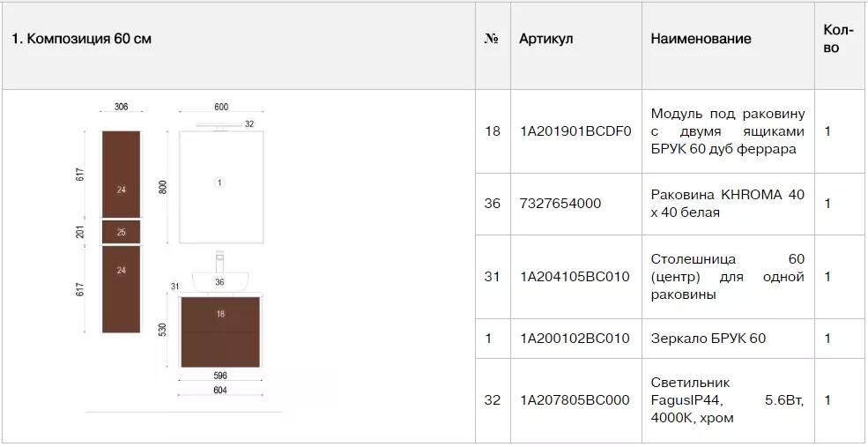868x447 pixels.
Task: Click the brown vanity module labeled 18
Action: click(x=220, y=331)
